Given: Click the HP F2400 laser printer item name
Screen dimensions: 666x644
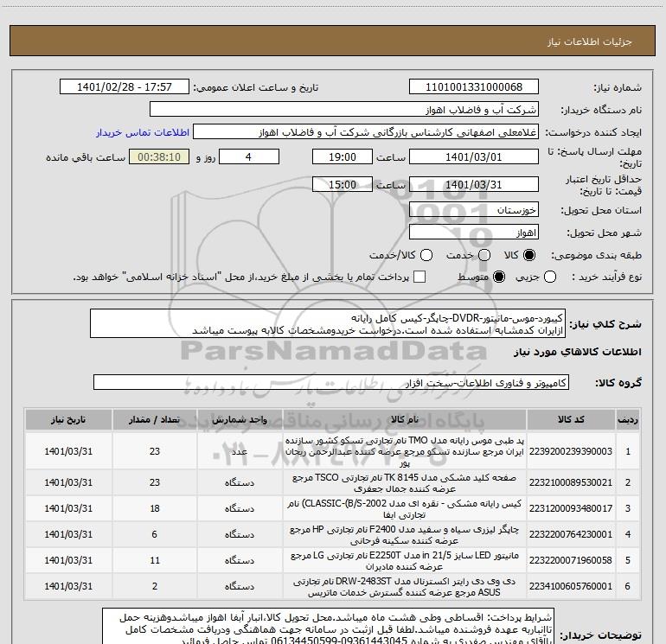Looking at the screenshot, I should pos(405,535).
